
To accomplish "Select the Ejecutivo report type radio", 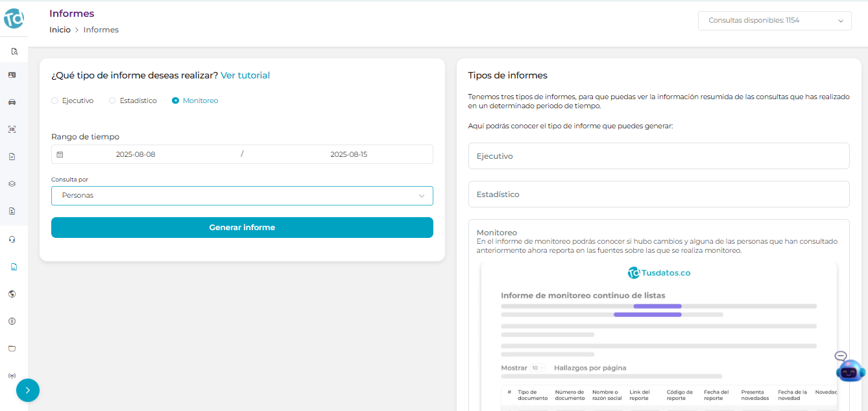I will 54,100.
